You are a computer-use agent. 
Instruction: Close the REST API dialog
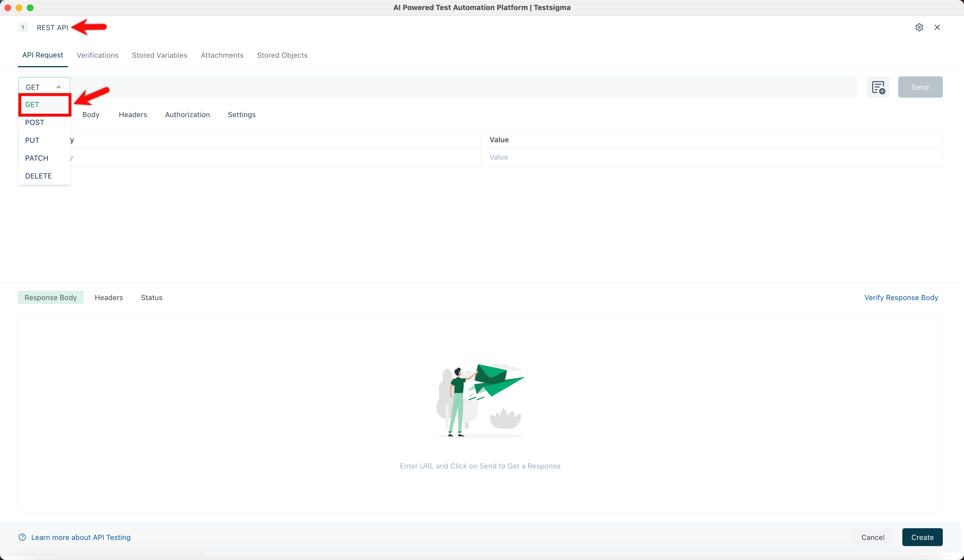click(937, 28)
